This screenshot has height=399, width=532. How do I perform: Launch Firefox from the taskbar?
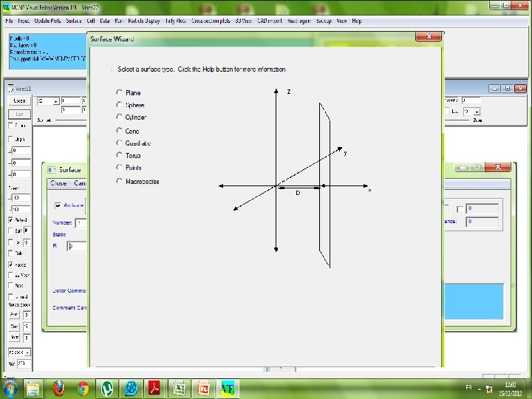(58, 389)
